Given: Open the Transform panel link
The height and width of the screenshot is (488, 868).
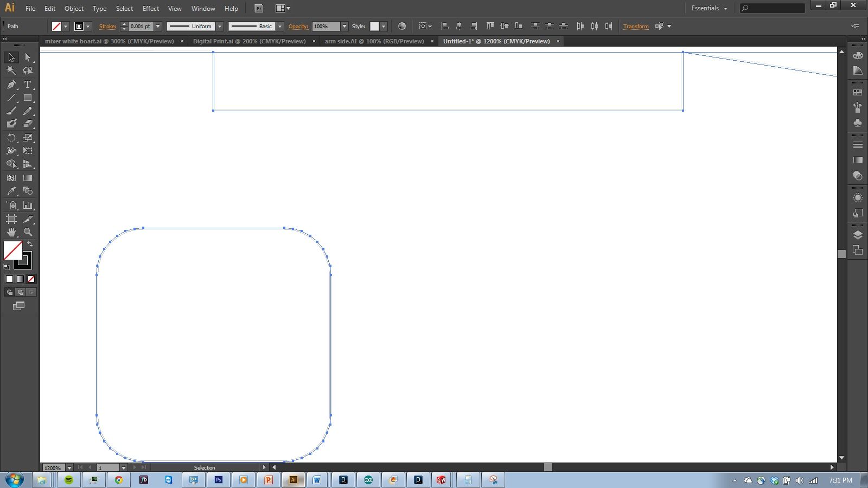Looking at the screenshot, I should point(636,26).
